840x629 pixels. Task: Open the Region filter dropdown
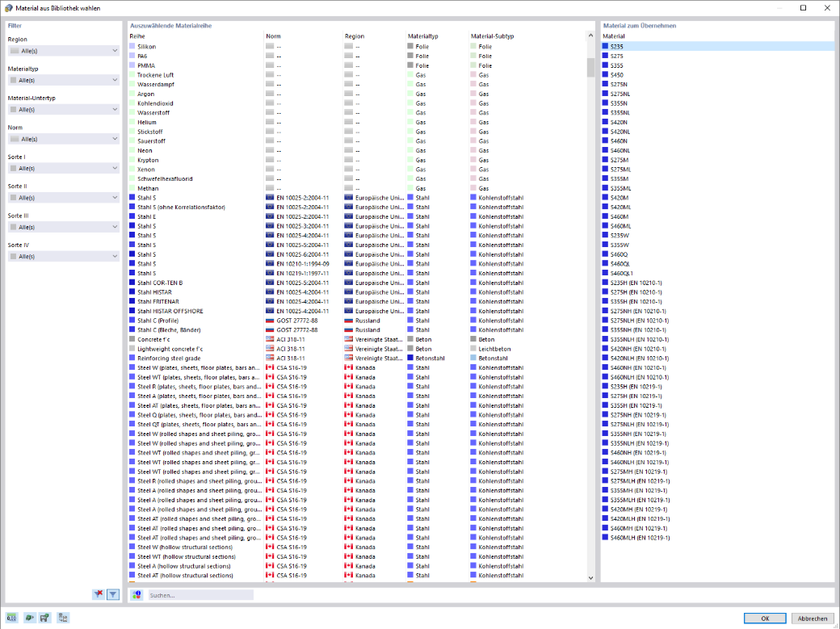[63, 51]
